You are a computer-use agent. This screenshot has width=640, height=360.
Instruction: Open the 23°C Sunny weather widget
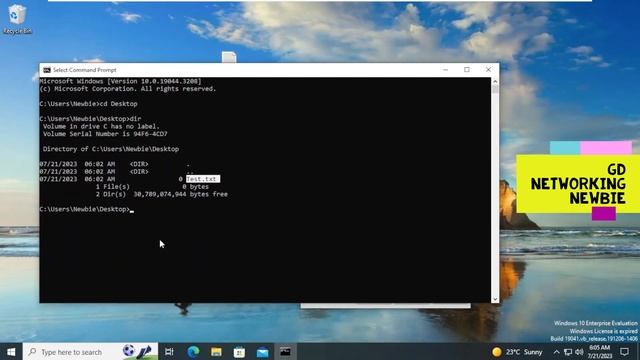point(517,351)
